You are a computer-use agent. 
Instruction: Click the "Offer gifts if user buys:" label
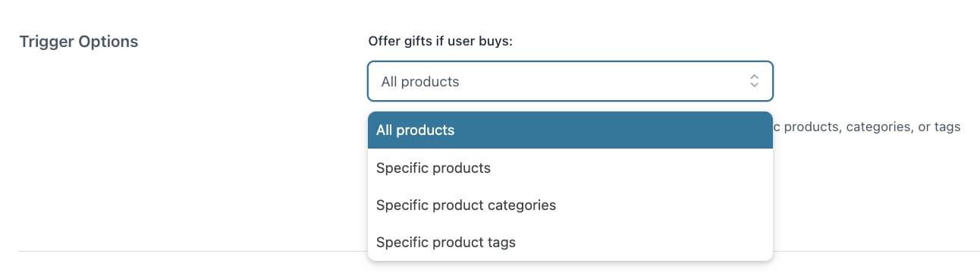441,41
